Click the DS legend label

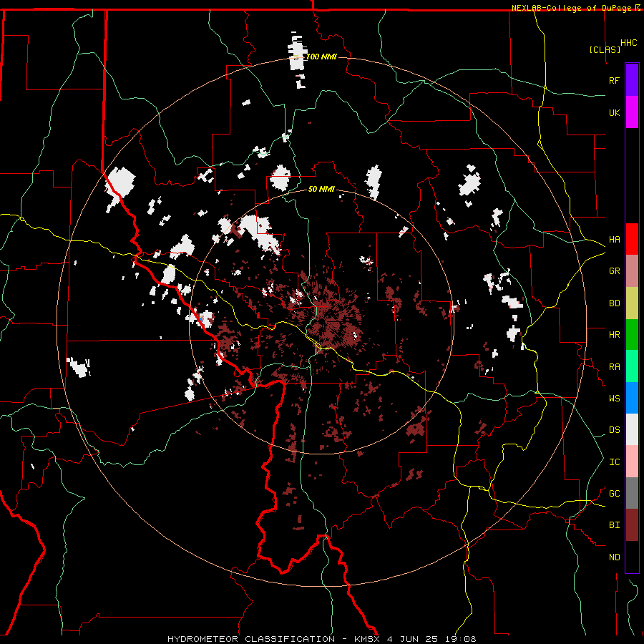[x=614, y=429]
